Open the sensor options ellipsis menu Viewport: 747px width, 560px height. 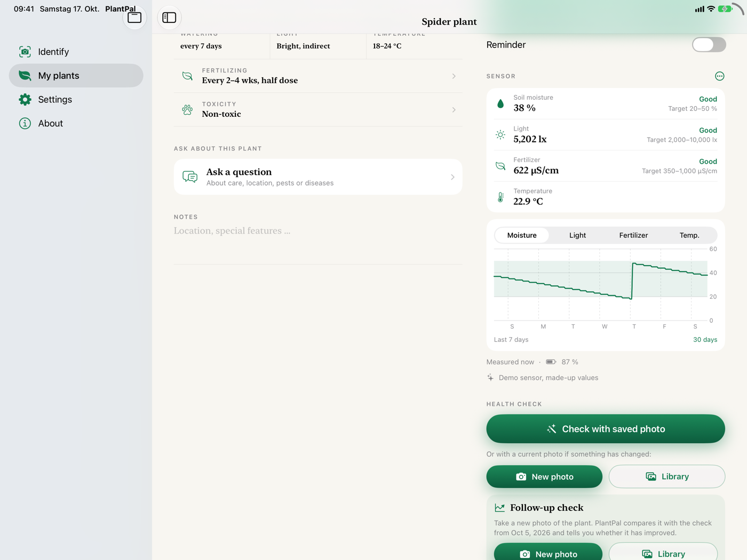[719, 76]
